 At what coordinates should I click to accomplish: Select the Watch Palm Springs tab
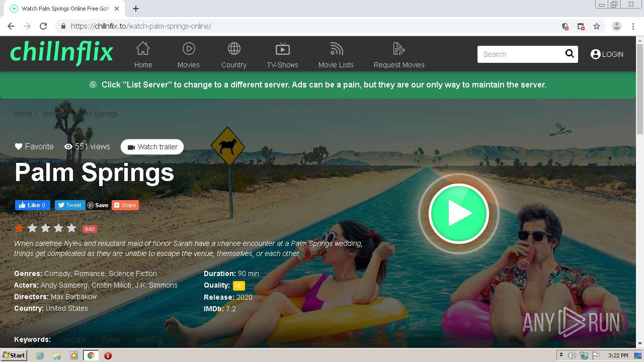pos(65,9)
